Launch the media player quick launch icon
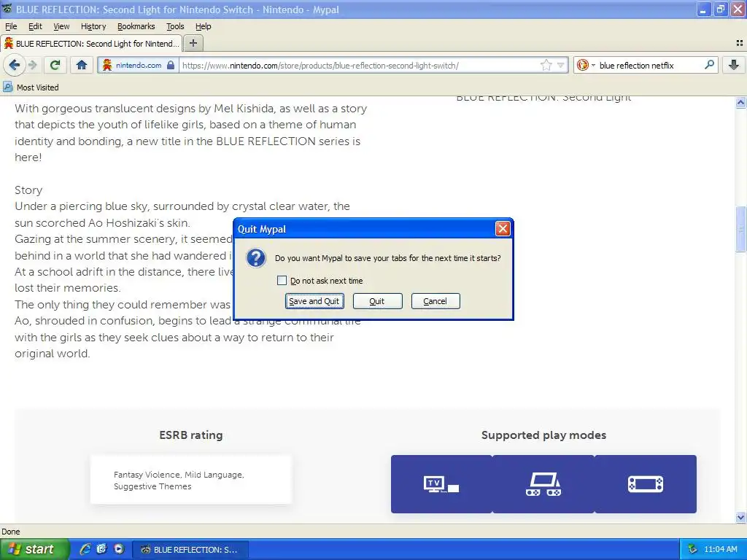 click(x=119, y=549)
